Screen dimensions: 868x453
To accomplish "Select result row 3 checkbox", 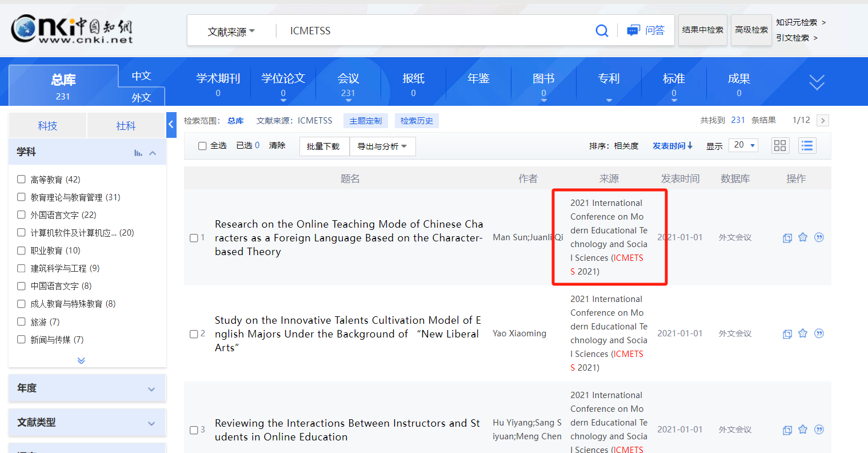I will click(x=194, y=430).
